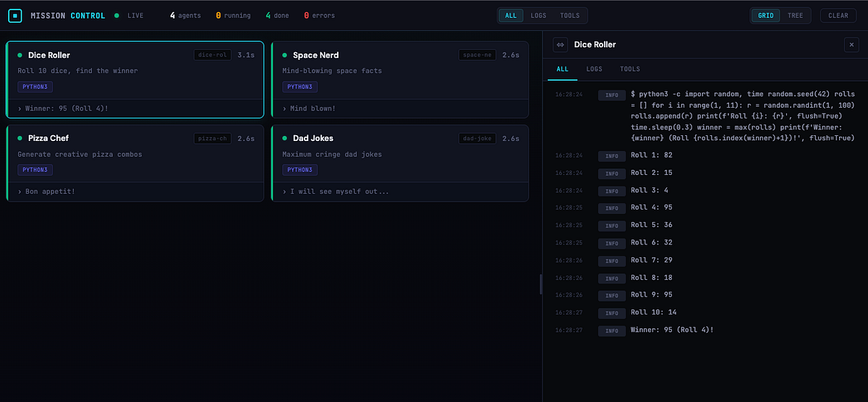
Task: Open the Dad Jokes agent card
Action: (x=400, y=163)
